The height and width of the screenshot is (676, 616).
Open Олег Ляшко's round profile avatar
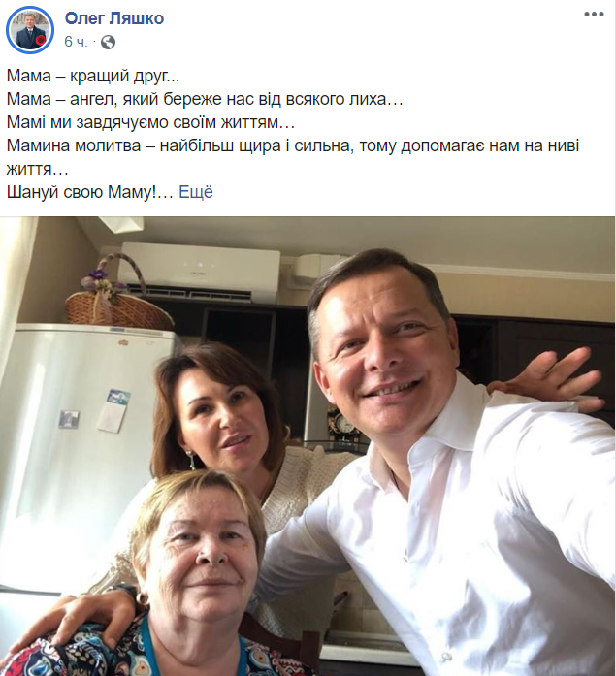pyautogui.click(x=30, y=30)
